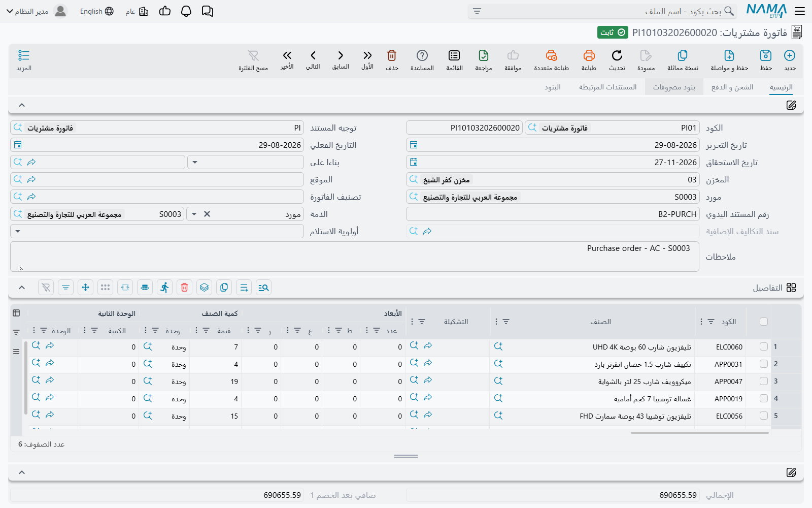The height and width of the screenshot is (508, 812).
Task: Tick the checkbox for row ELC0060
Action: click(x=764, y=346)
